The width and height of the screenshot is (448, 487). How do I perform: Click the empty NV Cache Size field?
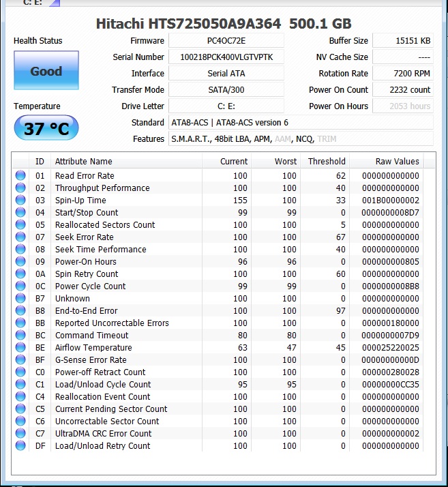click(x=403, y=57)
